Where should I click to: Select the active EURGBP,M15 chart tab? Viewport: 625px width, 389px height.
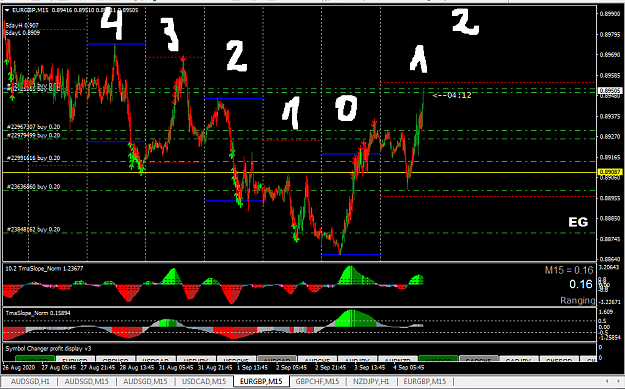click(261, 381)
